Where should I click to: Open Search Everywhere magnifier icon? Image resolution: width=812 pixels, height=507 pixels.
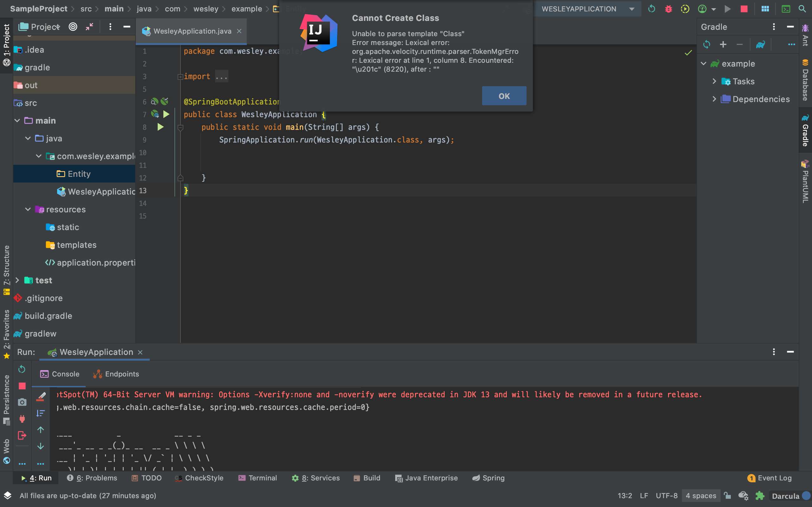[802, 9]
